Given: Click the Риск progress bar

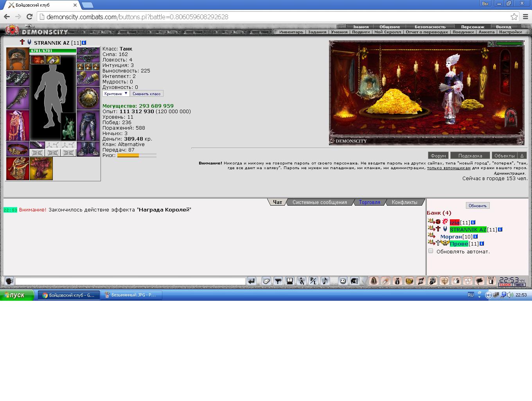Looking at the screenshot, I should 137,155.
